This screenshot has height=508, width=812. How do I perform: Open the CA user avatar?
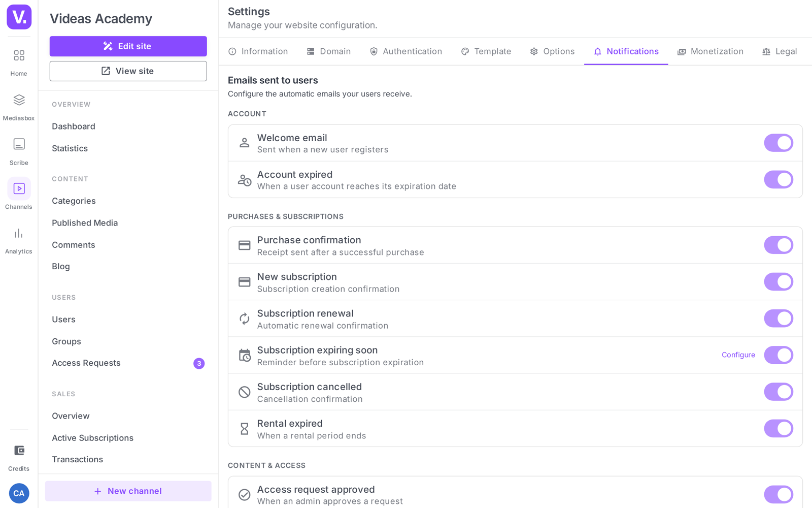click(x=19, y=493)
